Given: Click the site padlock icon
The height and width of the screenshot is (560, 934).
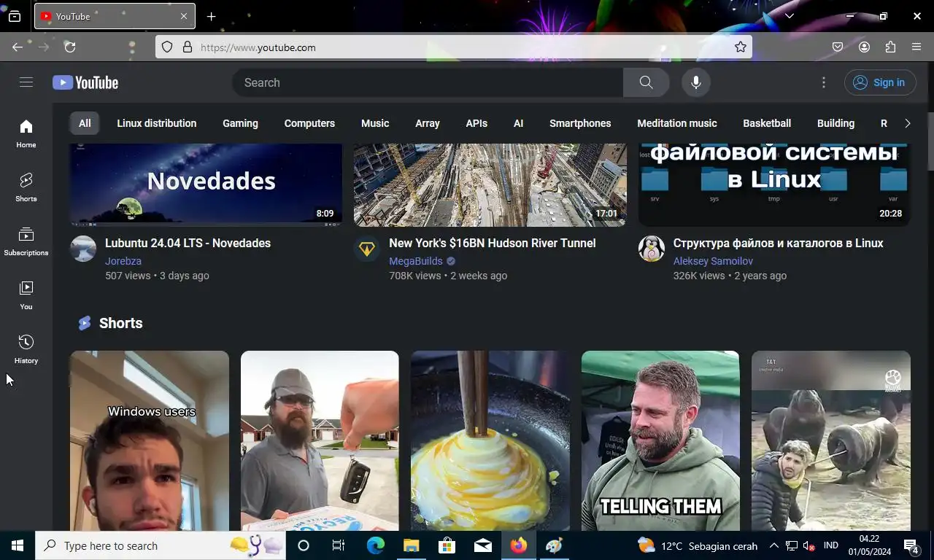Looking at the screenshot, I should (188, 47).
